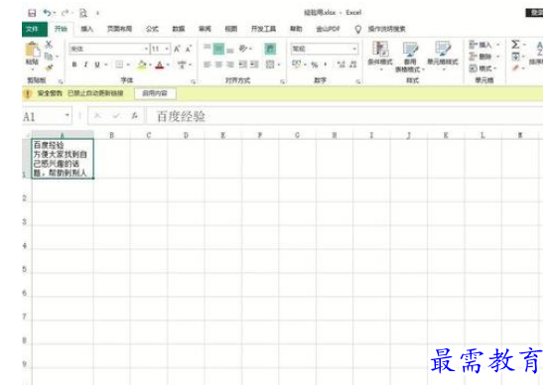Click the Increase Decimal icon
551x392 pixels.
(341, 65)
